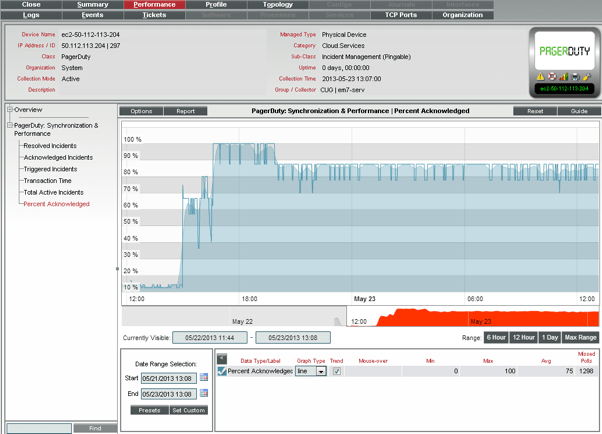The width and height of the screenshot is (602, 434).
Task: Click the wrench tools icon
Action: click(585, 76)
